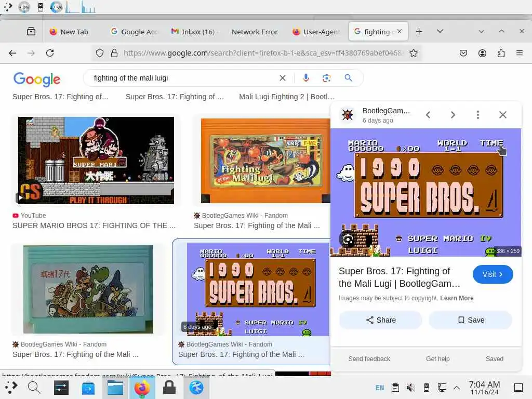Reload the current Google search page
Viewport: 532px width, 399px height.
click(x=50, y=53)
